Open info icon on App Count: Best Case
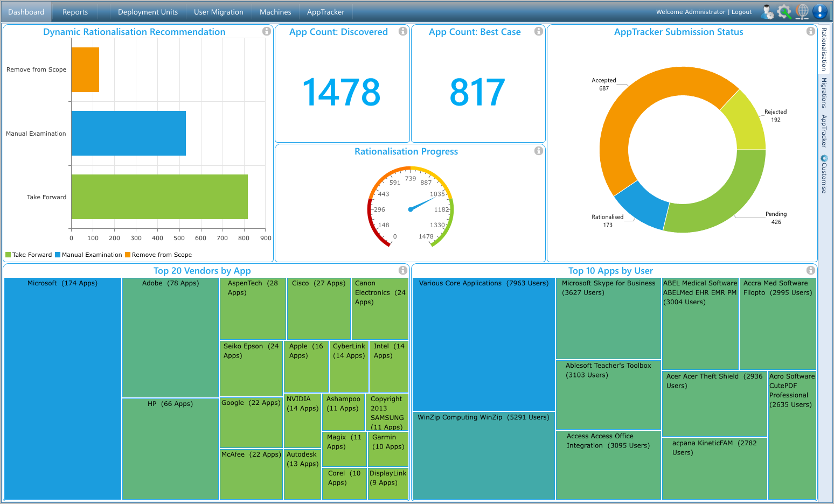 point(538,31)
